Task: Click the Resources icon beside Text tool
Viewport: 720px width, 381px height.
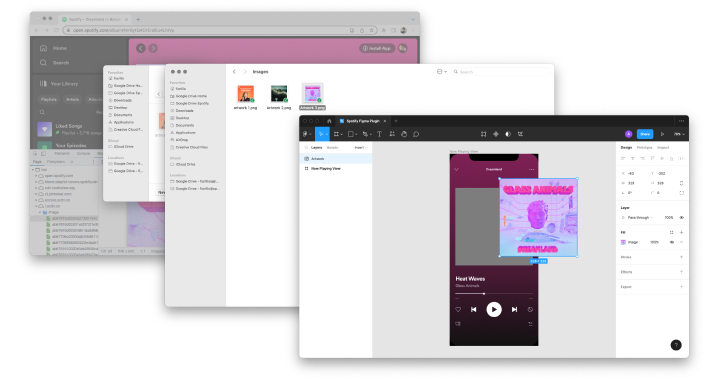Action: (x=392, y=134)
